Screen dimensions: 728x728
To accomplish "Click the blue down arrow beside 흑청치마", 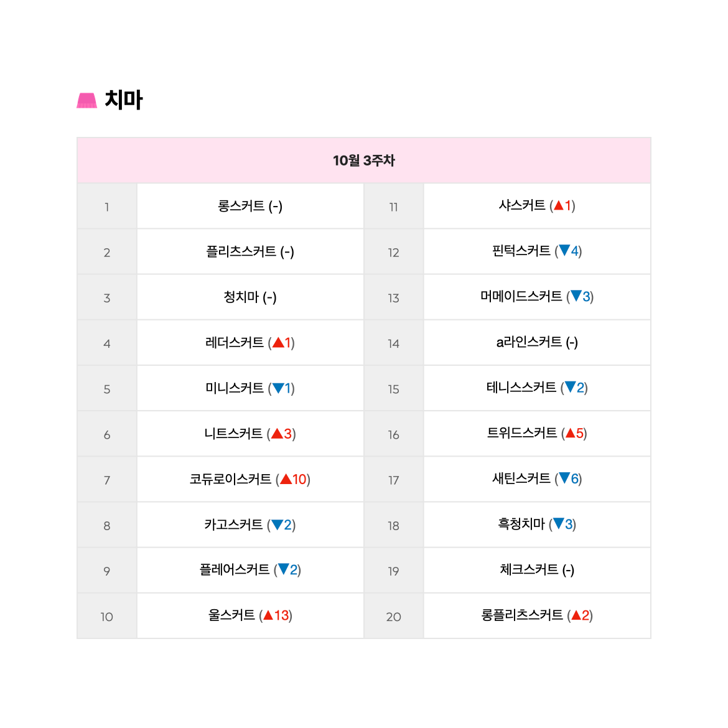I will (x=559, y=524).
